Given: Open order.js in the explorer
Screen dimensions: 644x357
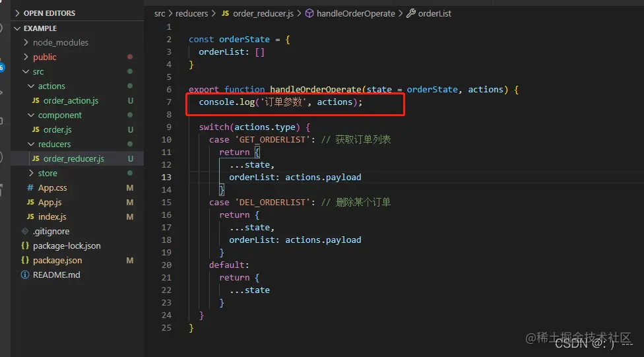Looking at the screenshot, I should [x=57, y=130].
